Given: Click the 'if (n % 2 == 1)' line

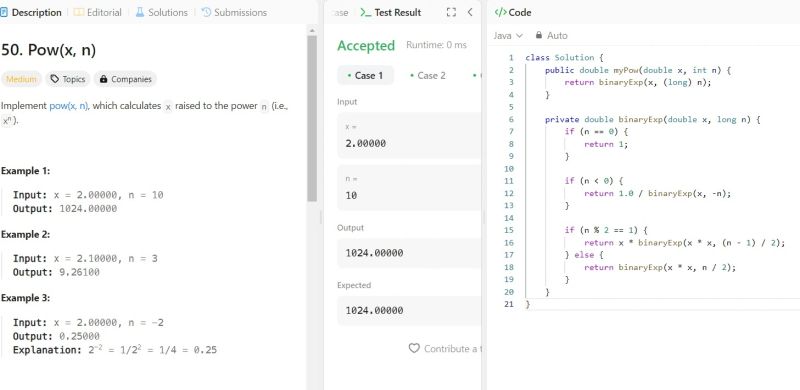Looking at the screenshot, I should [x=606, y=230].
